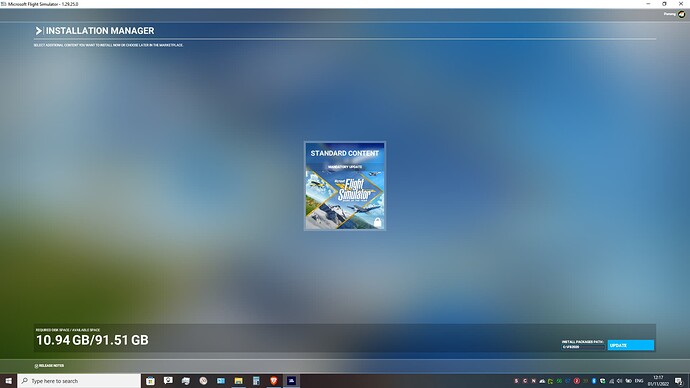This screenshot has height=388, width=690.
Task: Click the taskbar search box
Action: [x=79, y=381]
